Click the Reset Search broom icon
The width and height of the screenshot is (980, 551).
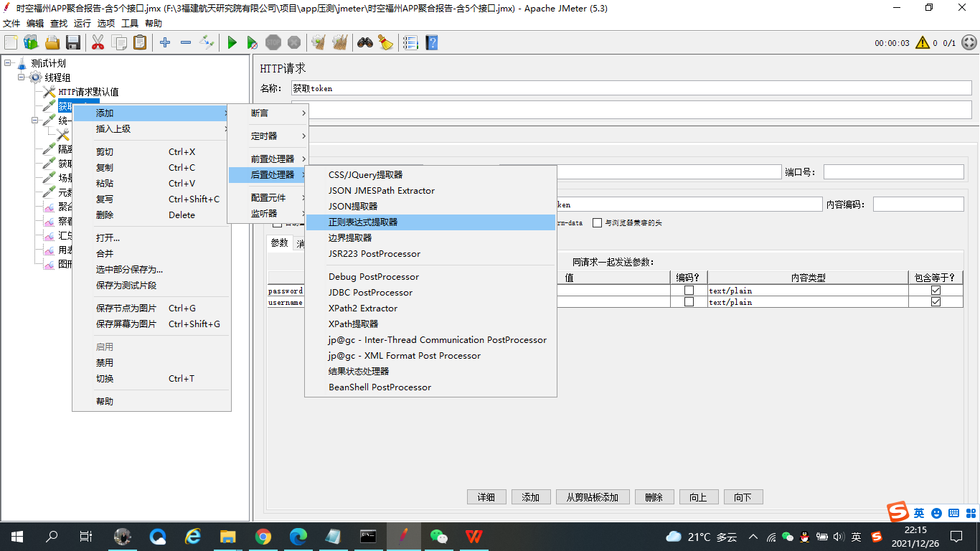(x=386, y=43)
